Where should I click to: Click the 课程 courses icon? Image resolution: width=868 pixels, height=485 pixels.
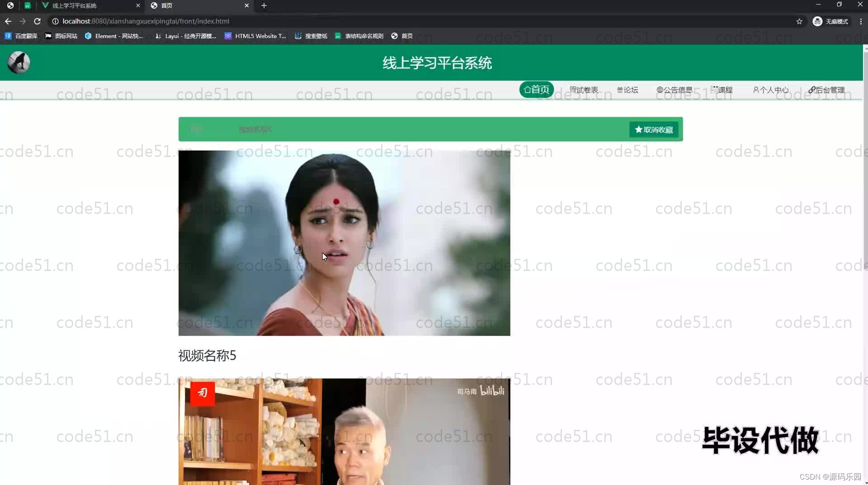tap(713, 90)
